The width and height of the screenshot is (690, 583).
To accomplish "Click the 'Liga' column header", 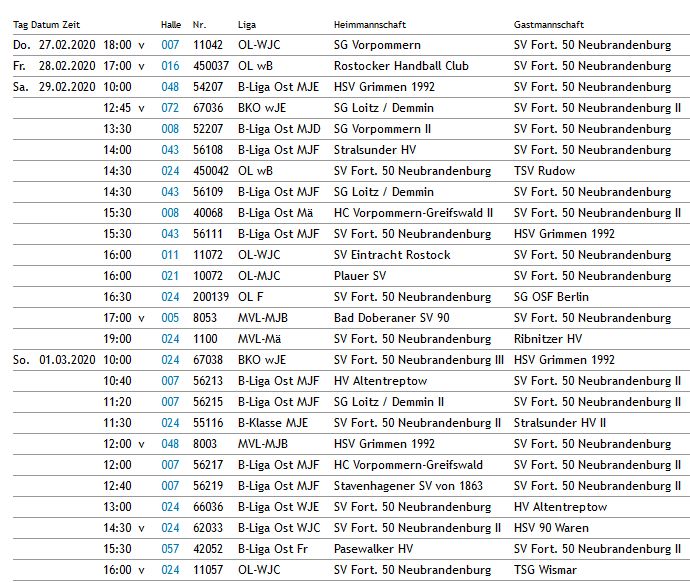I will point(247,25).
